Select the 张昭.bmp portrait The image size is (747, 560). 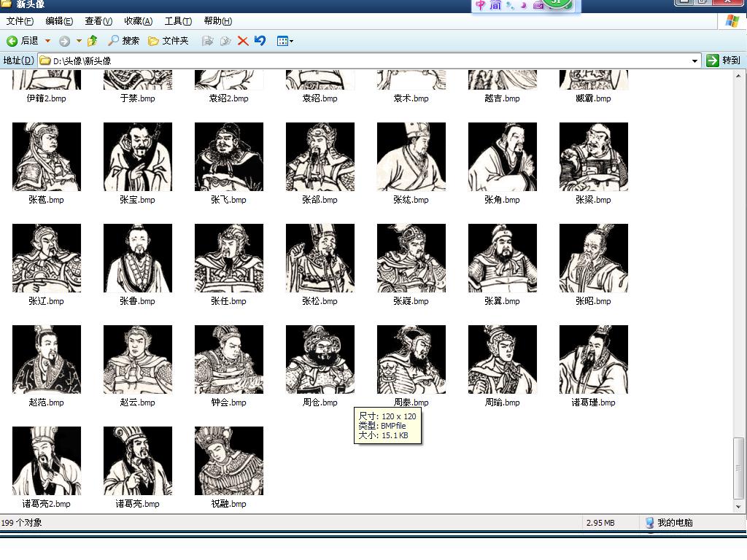click(594, 258)
